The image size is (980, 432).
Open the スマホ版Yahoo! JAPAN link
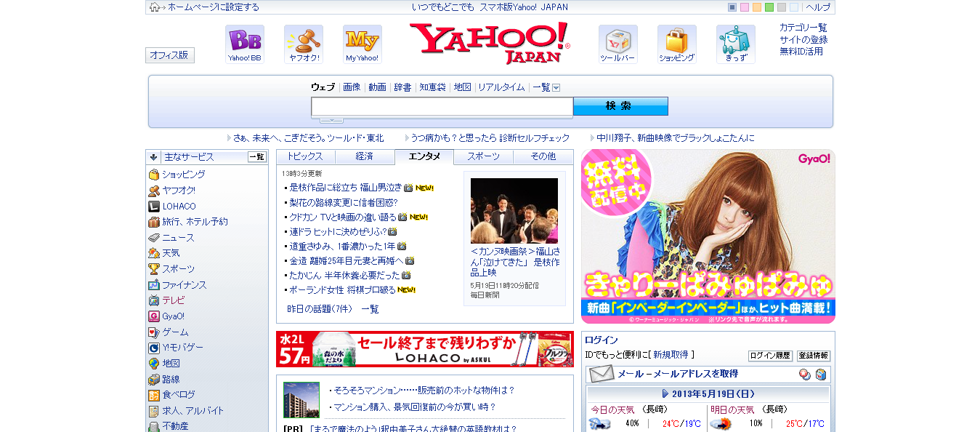point(524,7)
